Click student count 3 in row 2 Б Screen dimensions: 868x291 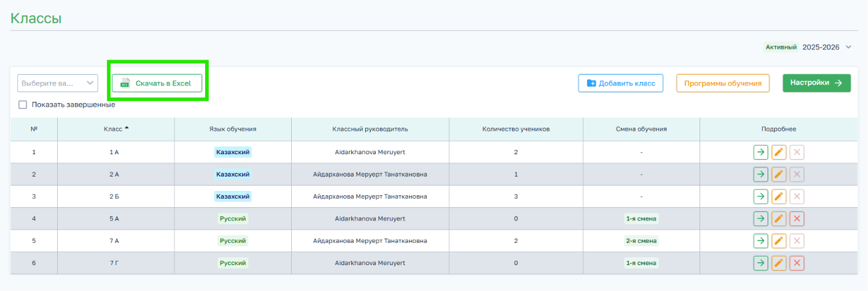click(x=516, y=196)
